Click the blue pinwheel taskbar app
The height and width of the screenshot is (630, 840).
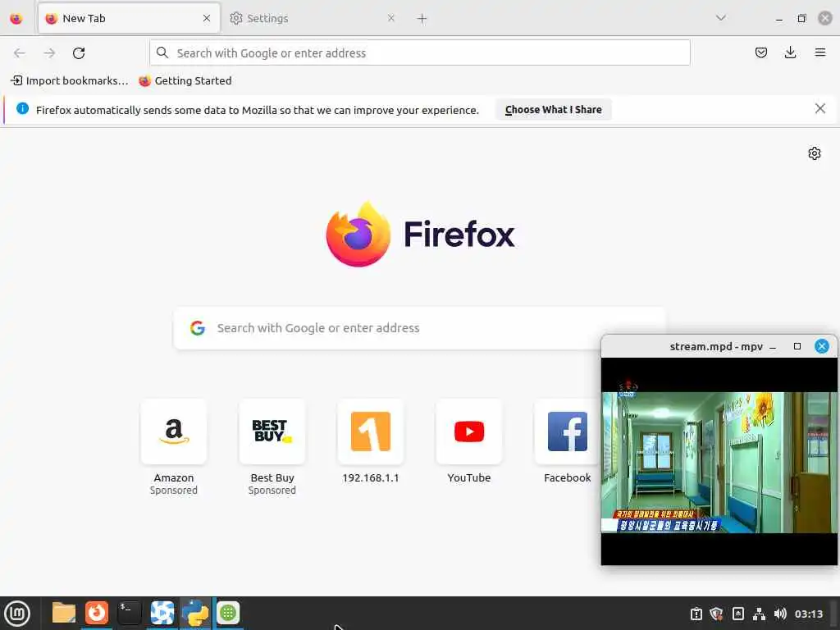pos(162,613)
